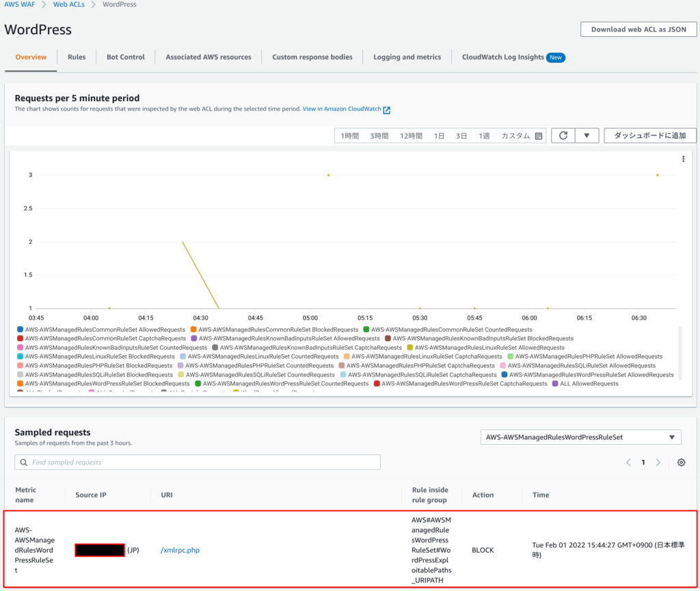The width and height of the screenshot is (700, 591).
Task: Open the Logging and metrics tab
Action: pos(407,57)
